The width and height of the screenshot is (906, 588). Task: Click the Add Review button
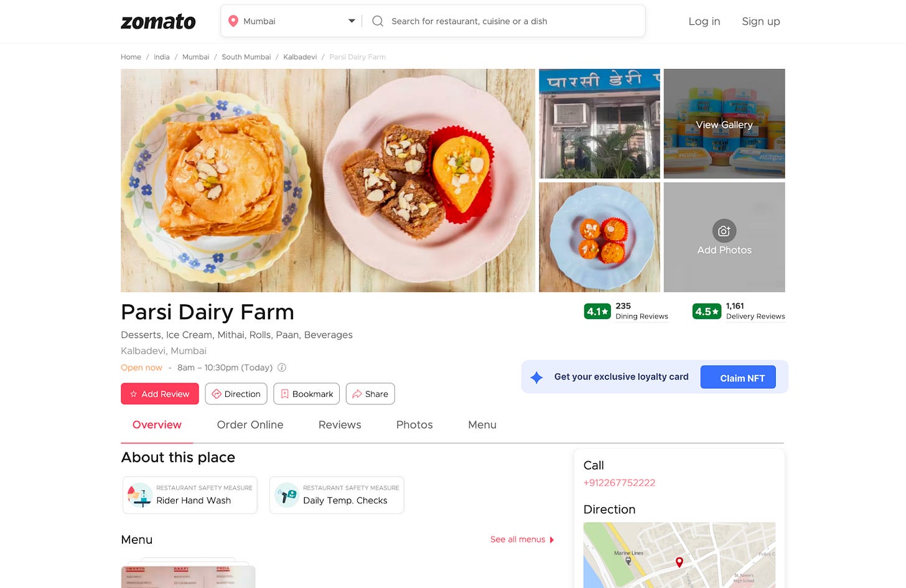(x=160, y=394)
